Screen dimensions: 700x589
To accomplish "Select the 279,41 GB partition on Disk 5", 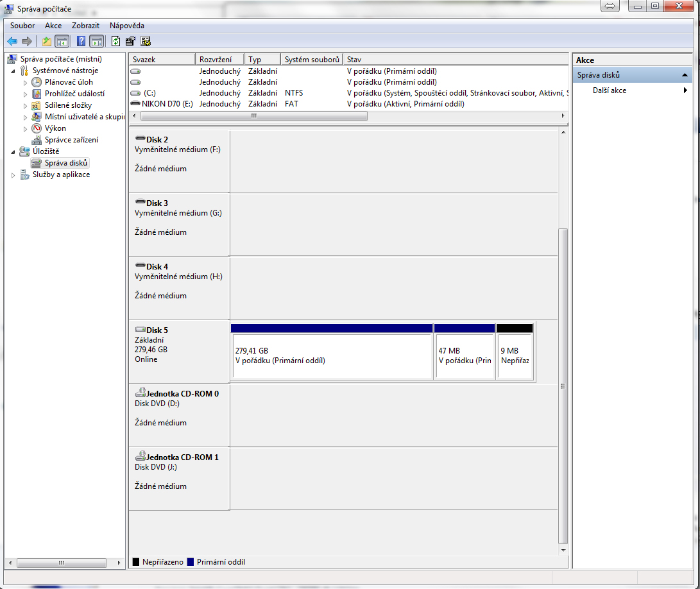I will point(331,356).
